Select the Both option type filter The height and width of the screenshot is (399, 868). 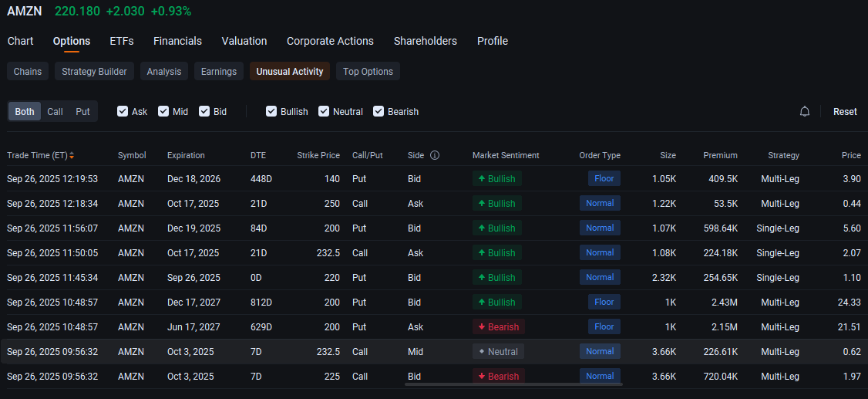[x=25, y=111]
